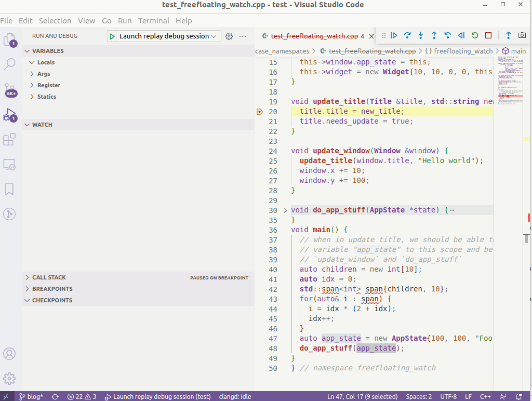This screenshot has height=401, width=532.
Task: Click the blog* git branch indicator
Action: click(x=31, y=396)
